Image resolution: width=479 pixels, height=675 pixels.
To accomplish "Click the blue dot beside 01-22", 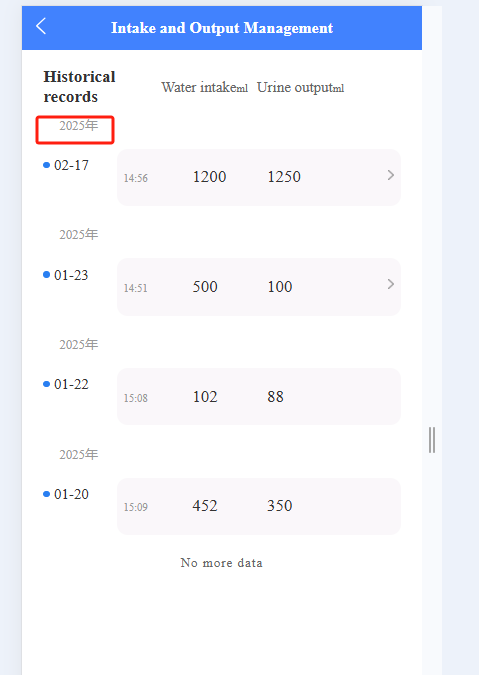I will coord(46,384).
